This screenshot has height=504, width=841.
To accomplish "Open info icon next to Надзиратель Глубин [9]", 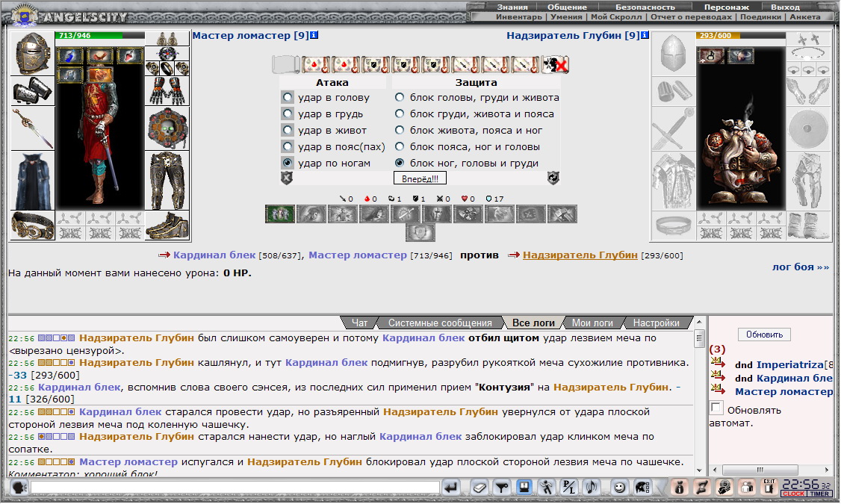I will (x=645, y=35).
